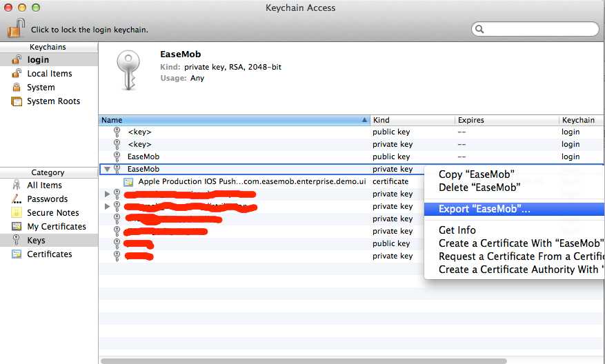Screen dimensions: 605x364
Task: Select the login keychain in sidebar
Action: click(x=48, y=60)
